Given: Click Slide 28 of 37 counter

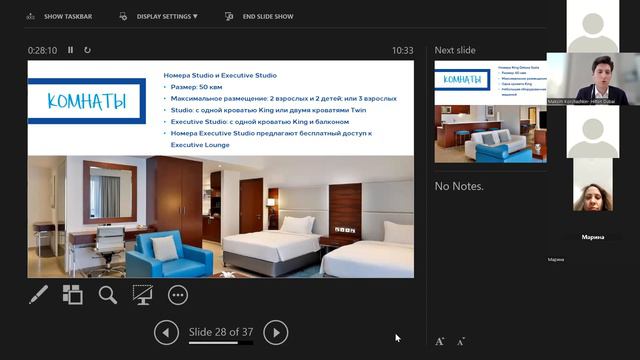Looking at the screenshot, I should [x=221, y=332].
